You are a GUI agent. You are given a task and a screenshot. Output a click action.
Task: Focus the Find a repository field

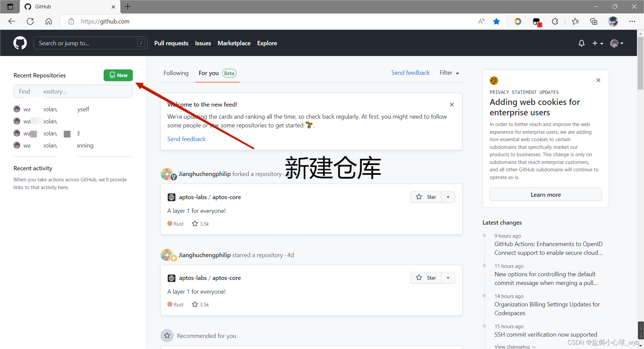pos(73,91)
